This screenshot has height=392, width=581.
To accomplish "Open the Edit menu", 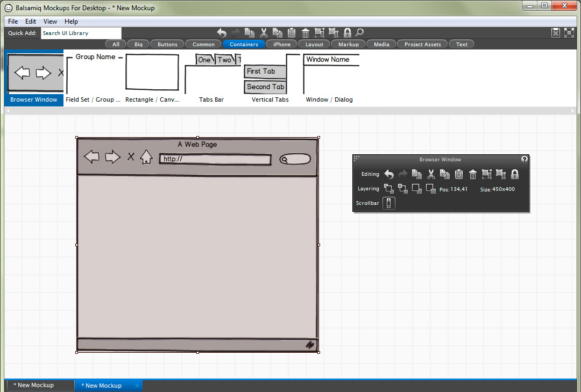I will point(31,22).
